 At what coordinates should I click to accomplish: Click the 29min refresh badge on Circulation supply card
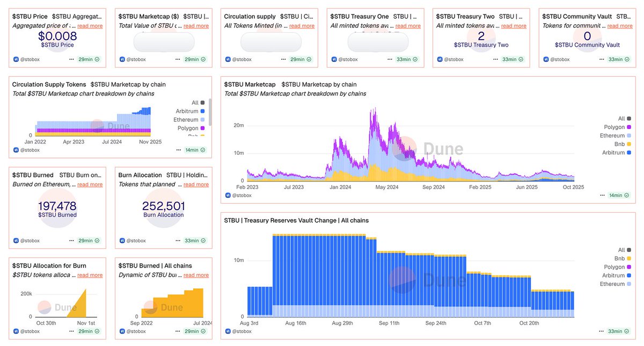click(x=301, y=60)
